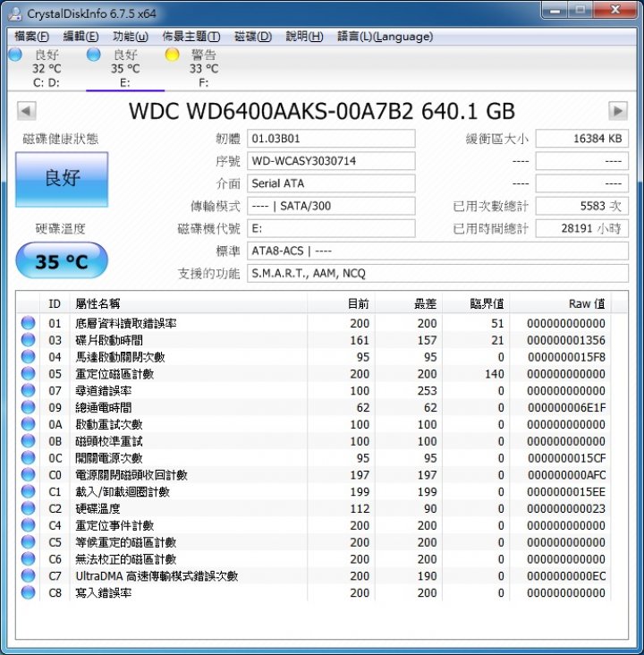Click the power on hours field 28191 小時
Screen dimensions: 644x655
point(582,228)
